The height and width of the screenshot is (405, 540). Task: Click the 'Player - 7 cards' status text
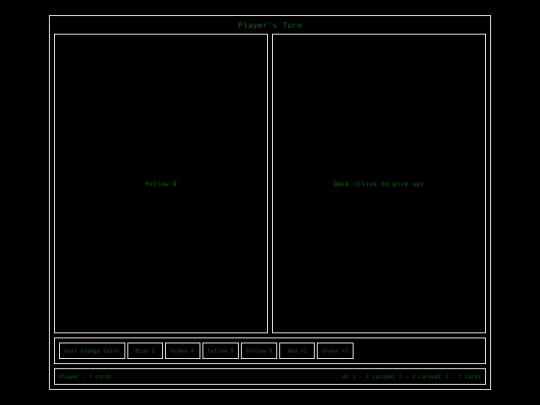point(85,376)
